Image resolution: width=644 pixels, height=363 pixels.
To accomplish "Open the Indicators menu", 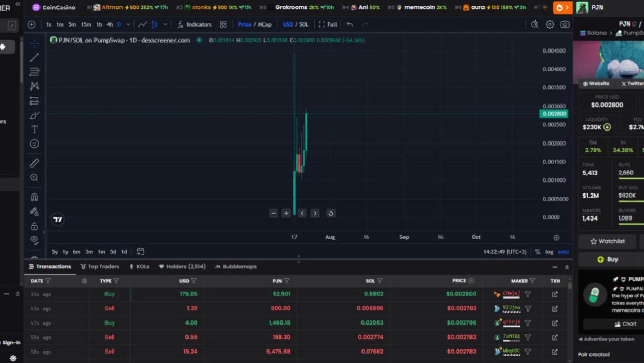I will tap(195, 24).
